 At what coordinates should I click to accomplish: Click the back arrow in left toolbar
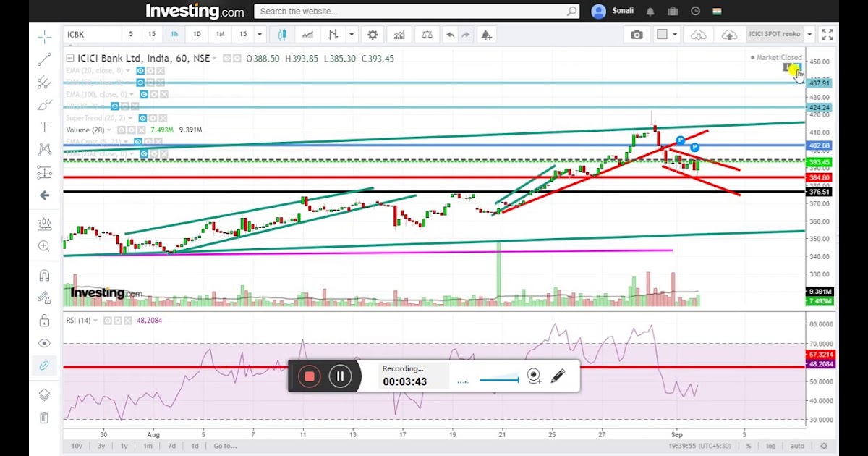44,195
